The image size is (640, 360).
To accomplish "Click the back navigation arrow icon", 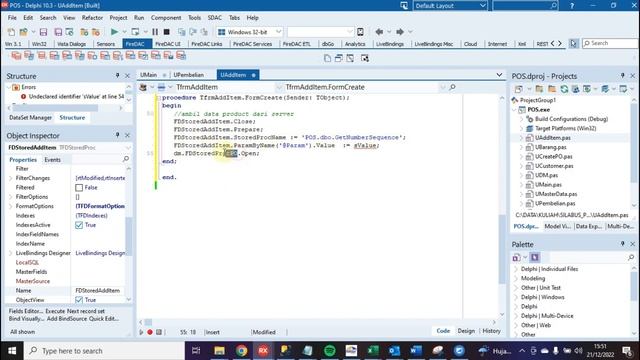I will point(379,32).
